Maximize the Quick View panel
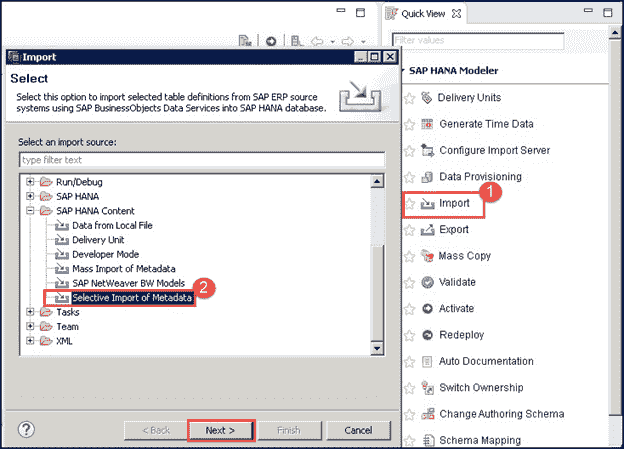 pos(608,12)
